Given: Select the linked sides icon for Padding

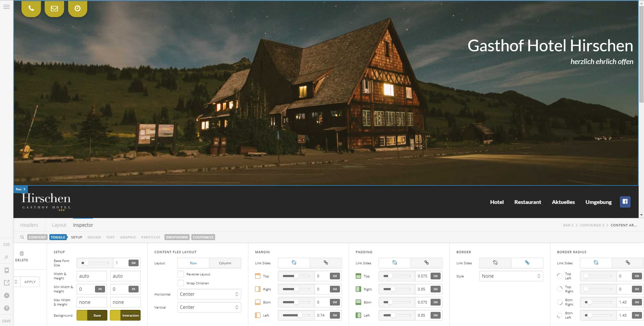Looking at the screenshot, I should (426, 263).
